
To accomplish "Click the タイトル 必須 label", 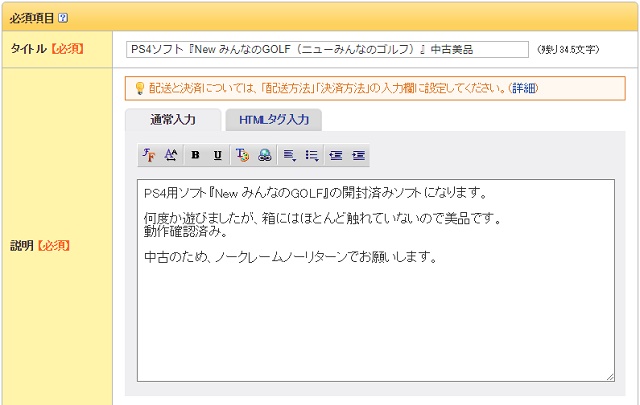I will click(47, 49).
